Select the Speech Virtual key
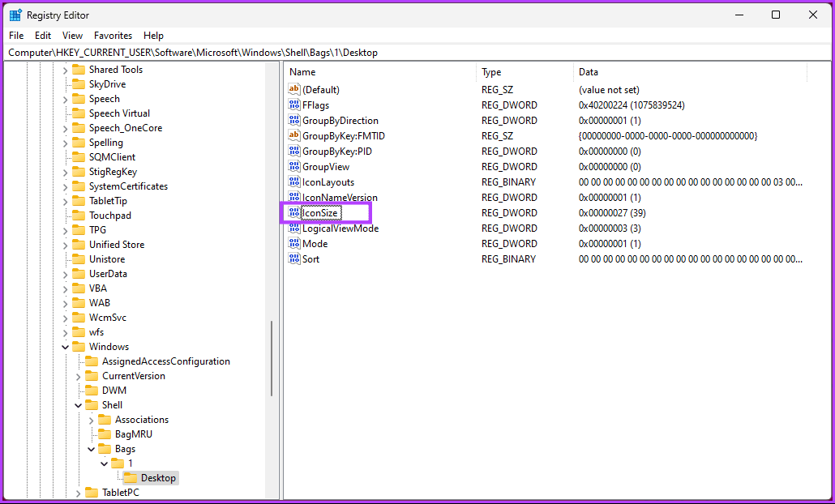835x504 pixels. [x=119, y=113]
